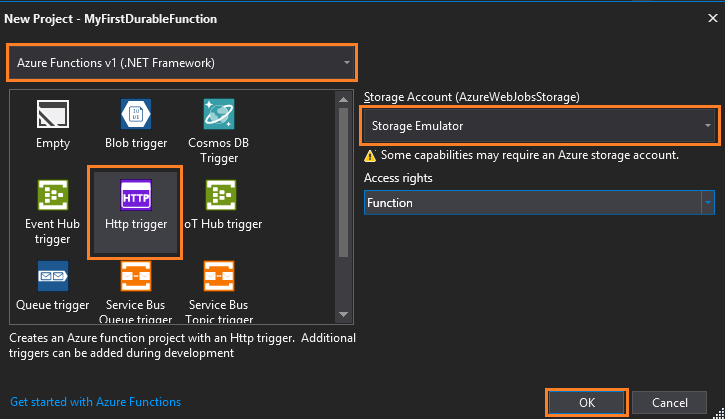The image size is (725, 419).
Task: Choose the Blob trigger icon
Action: click(x=136, y=114)
